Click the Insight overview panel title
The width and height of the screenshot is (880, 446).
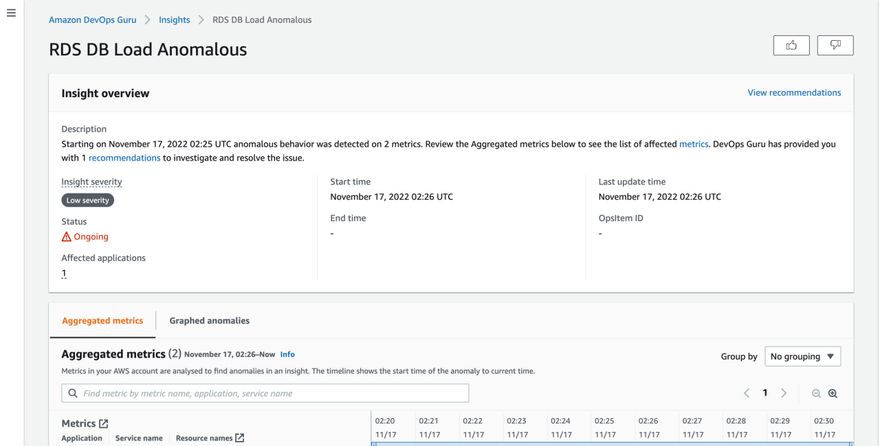[106, 93]
